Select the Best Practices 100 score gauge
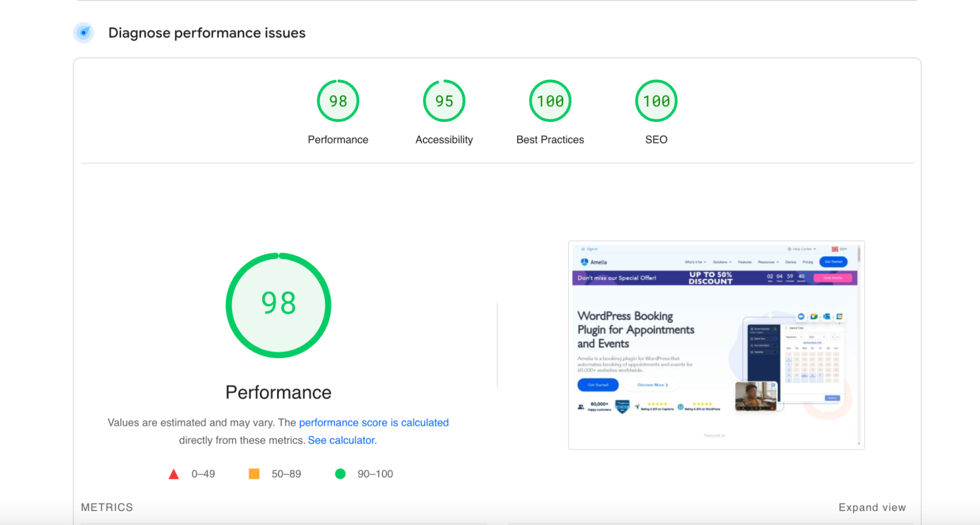Viewport: 980px width, 525px height. 550,101
